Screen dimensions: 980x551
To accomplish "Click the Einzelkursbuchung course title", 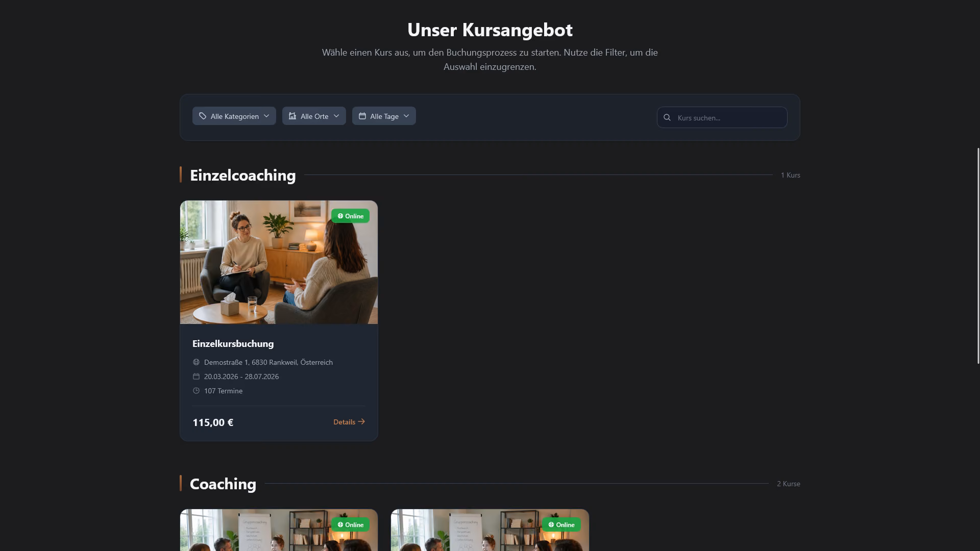I will tap(233, 343).
